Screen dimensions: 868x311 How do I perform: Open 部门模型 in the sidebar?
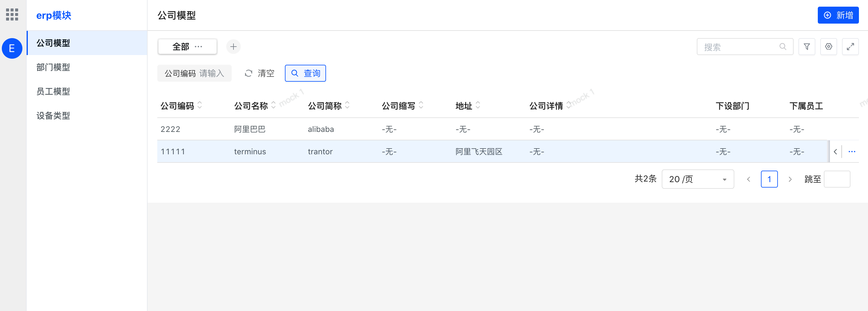(53, 67)
